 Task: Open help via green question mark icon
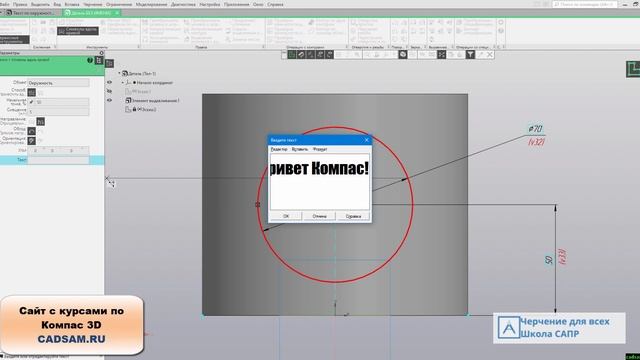(x=90, y=60)
